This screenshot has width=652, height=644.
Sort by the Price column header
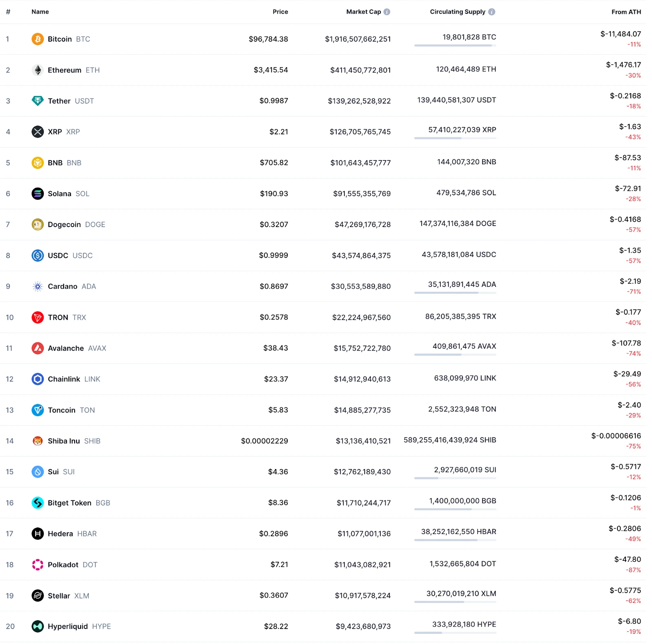pos(280,12)
